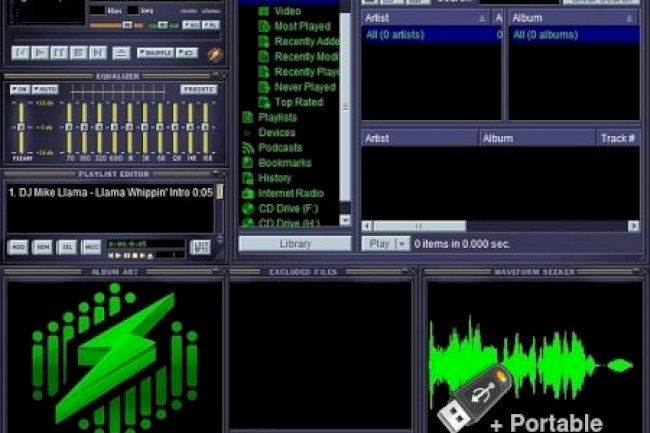Toggle Shuffle mode
The width and height of the screenshot is (650, 433).
(155, 53)
